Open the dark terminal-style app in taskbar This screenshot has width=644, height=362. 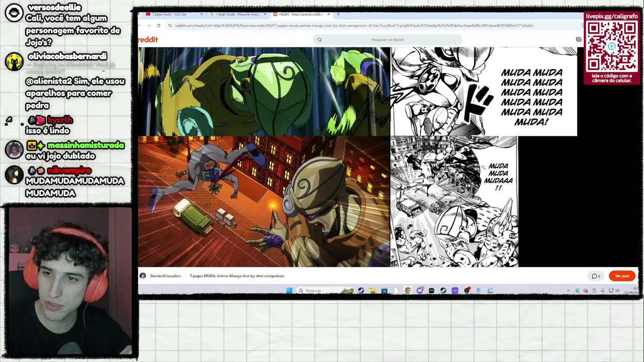click(x=432, y=291)
